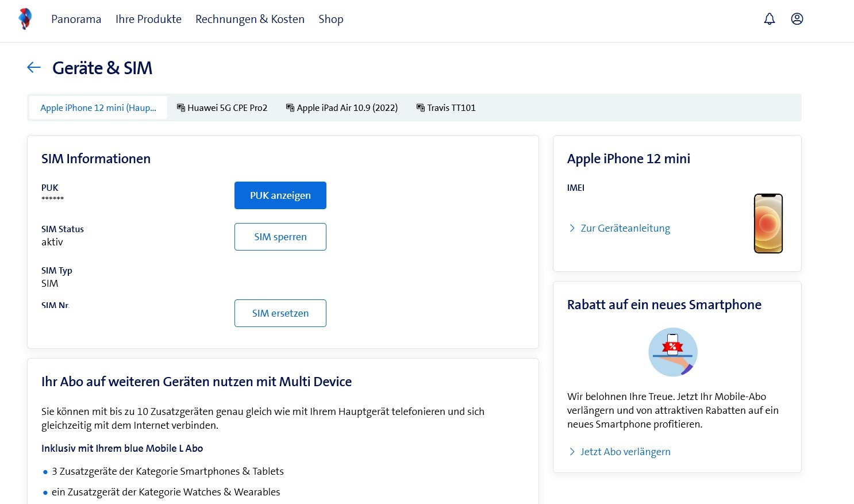Go back using the left arrow
The image size is (854, 504).
[x=34, y=68]
